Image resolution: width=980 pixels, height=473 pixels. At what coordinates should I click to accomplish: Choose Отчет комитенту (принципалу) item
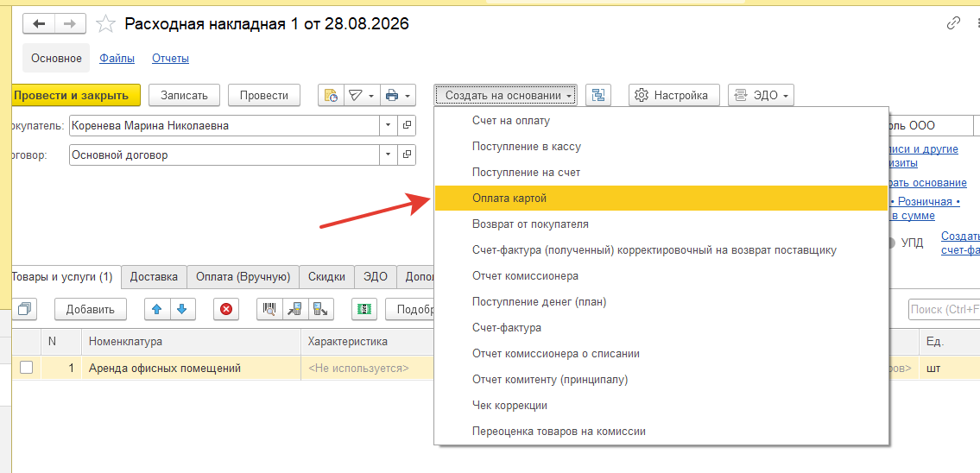661,379
